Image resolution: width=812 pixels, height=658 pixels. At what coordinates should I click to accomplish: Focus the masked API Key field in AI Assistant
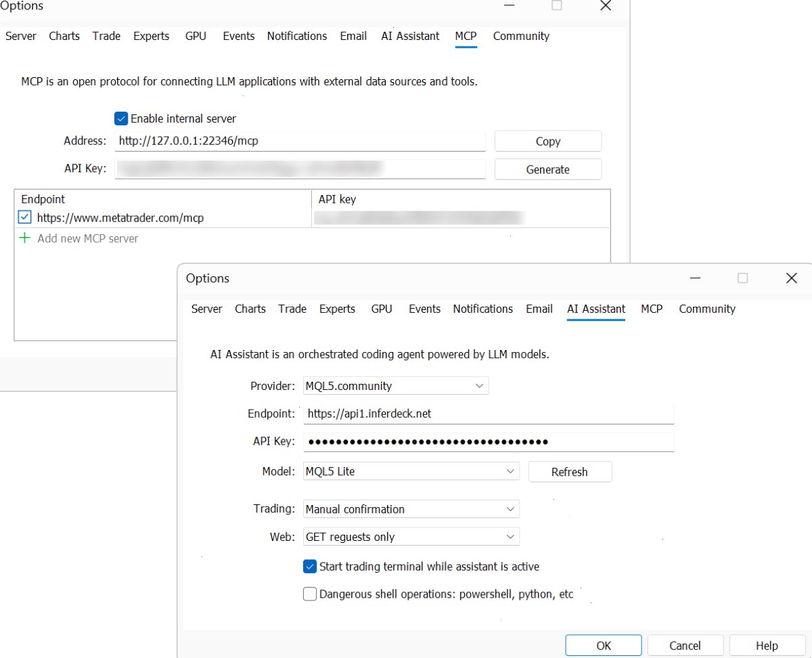(x=489, y=441)
